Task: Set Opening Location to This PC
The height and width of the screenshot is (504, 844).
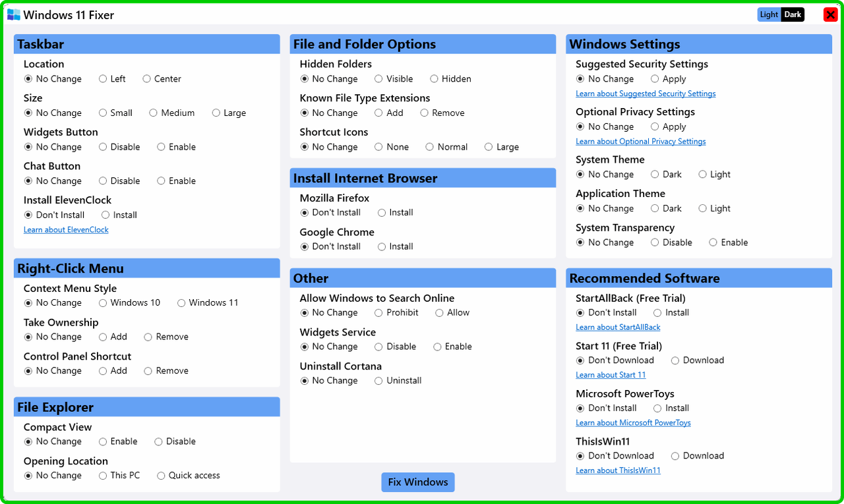Action: 119,476
